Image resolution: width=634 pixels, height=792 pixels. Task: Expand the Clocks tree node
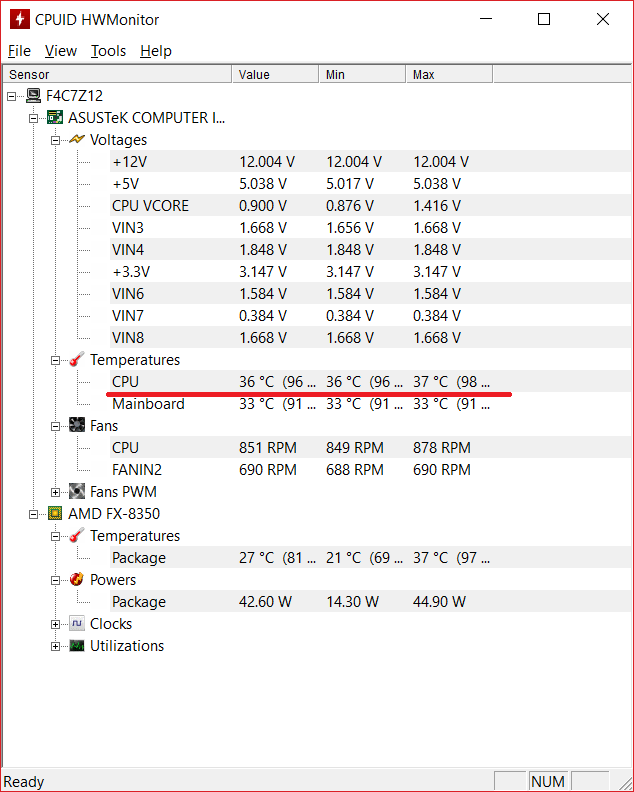56,624
